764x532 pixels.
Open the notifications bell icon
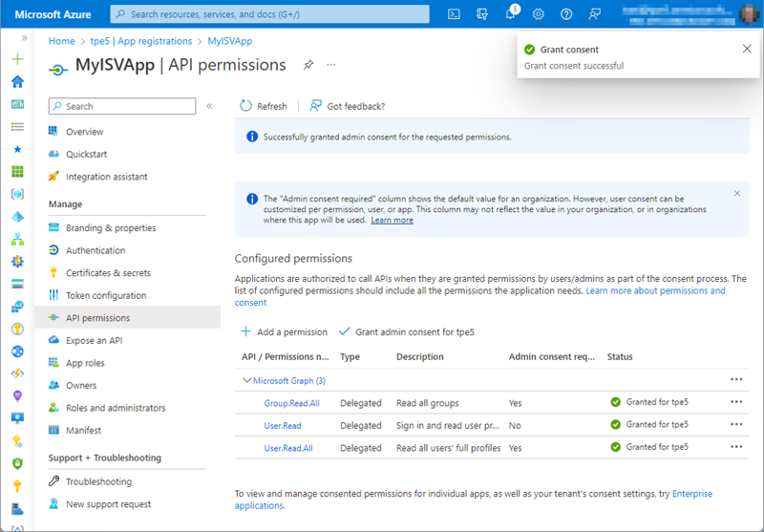tap(510, 14)
